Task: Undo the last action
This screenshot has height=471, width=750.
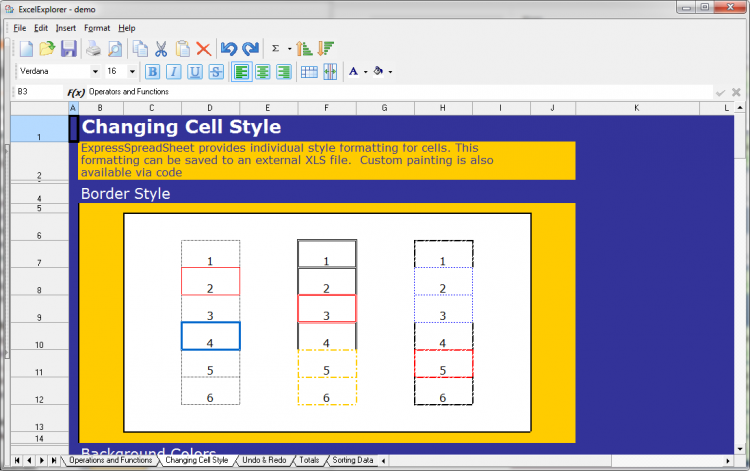Action: click(x=229, y=48)
